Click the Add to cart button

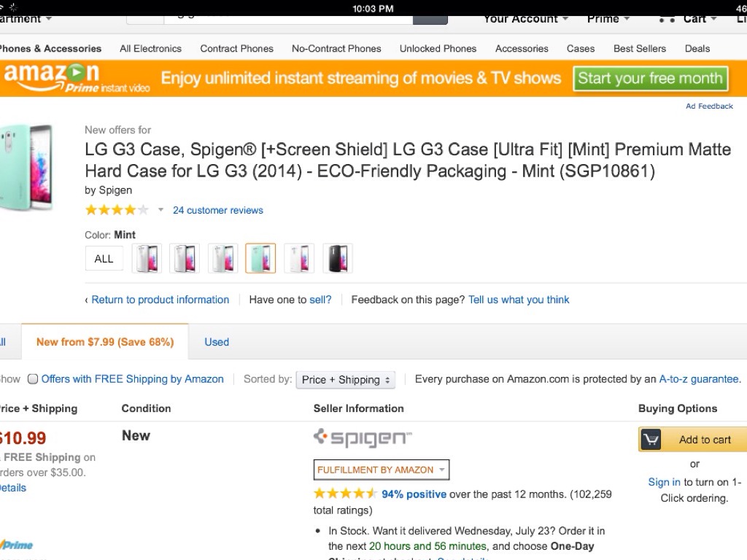[x=694, y=440]
